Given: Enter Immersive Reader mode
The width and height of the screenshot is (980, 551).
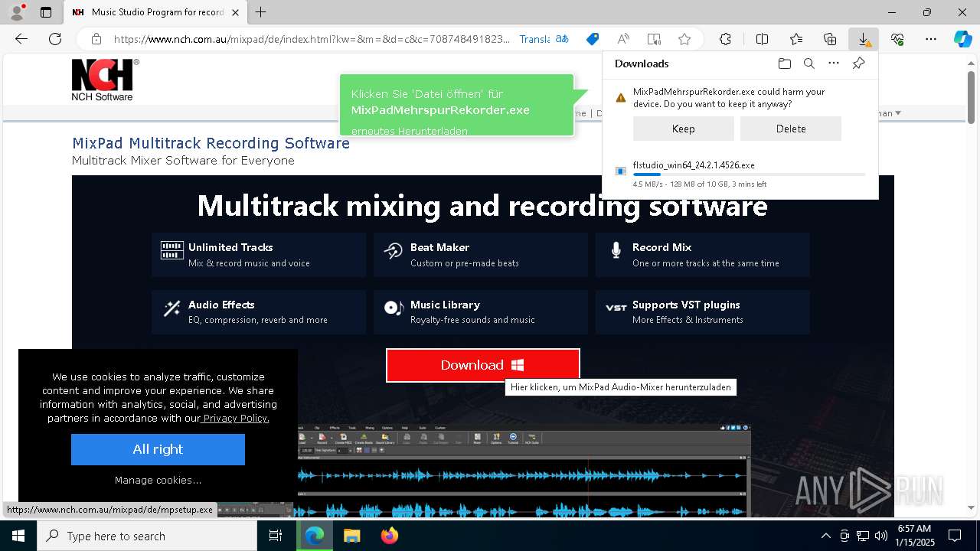Looking at the screenshot, I should click(654, 39).
